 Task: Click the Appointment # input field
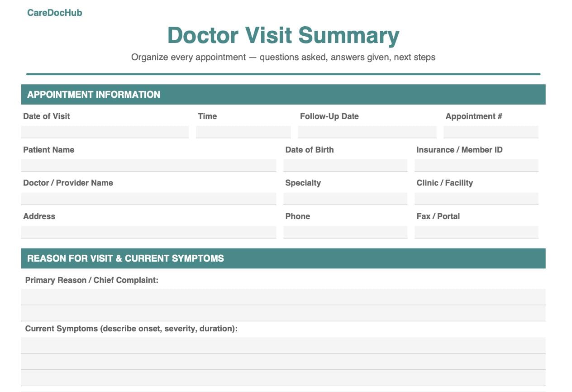click(491, 132)
